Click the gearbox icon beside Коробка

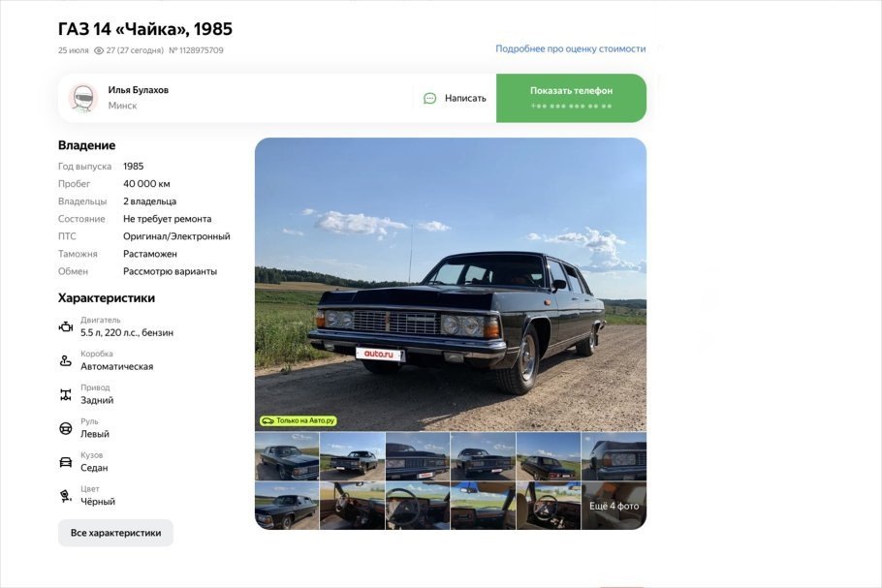66,361
